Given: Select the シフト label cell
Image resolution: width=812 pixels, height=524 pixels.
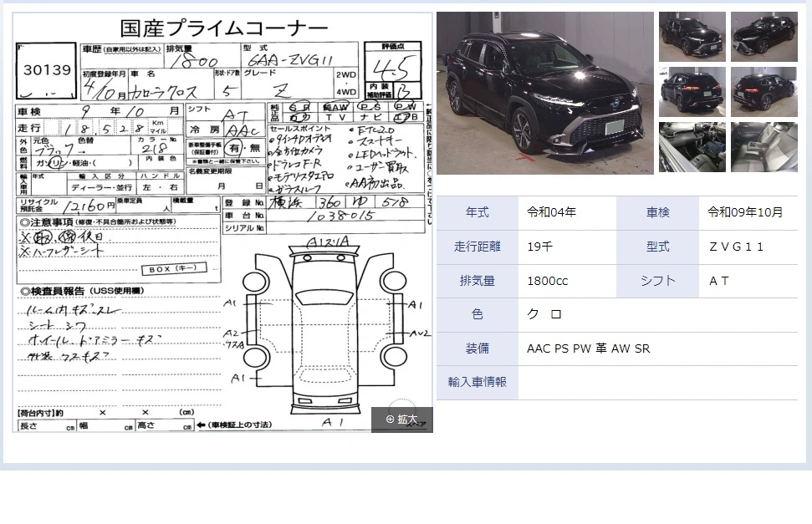Looking at the screenshot, I should 657,281.
